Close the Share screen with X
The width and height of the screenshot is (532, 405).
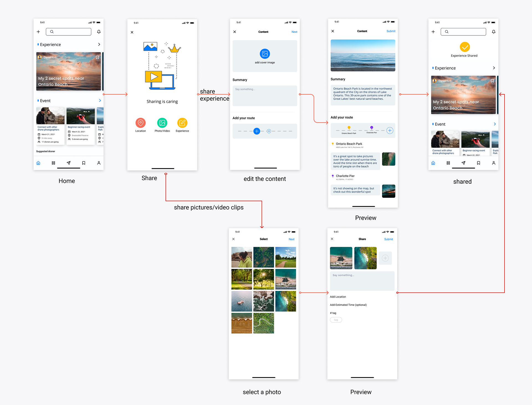click(132, 32)
